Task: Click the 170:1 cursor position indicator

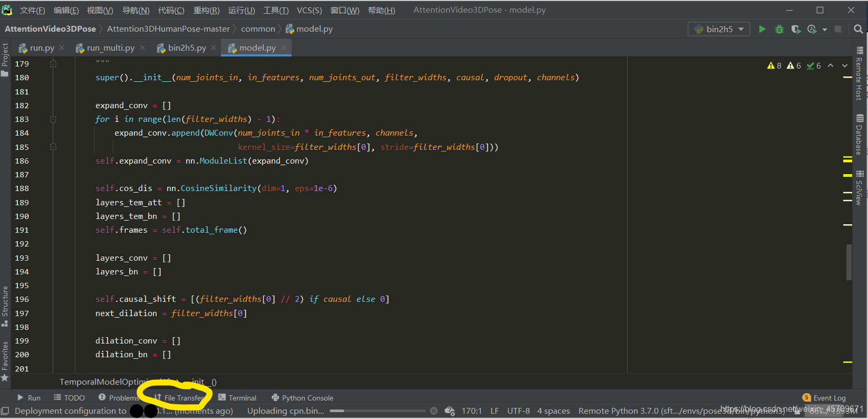Action: (471, 411)
